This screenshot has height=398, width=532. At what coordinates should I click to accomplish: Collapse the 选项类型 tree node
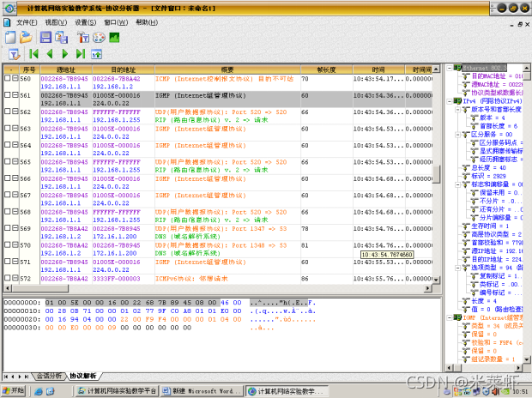[457, 268]
